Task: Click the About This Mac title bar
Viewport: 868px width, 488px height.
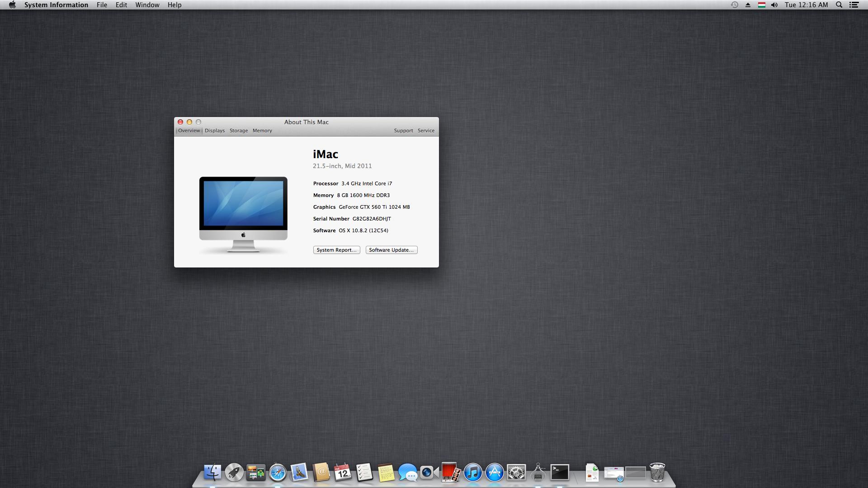Action: click(x=307, y=122)
